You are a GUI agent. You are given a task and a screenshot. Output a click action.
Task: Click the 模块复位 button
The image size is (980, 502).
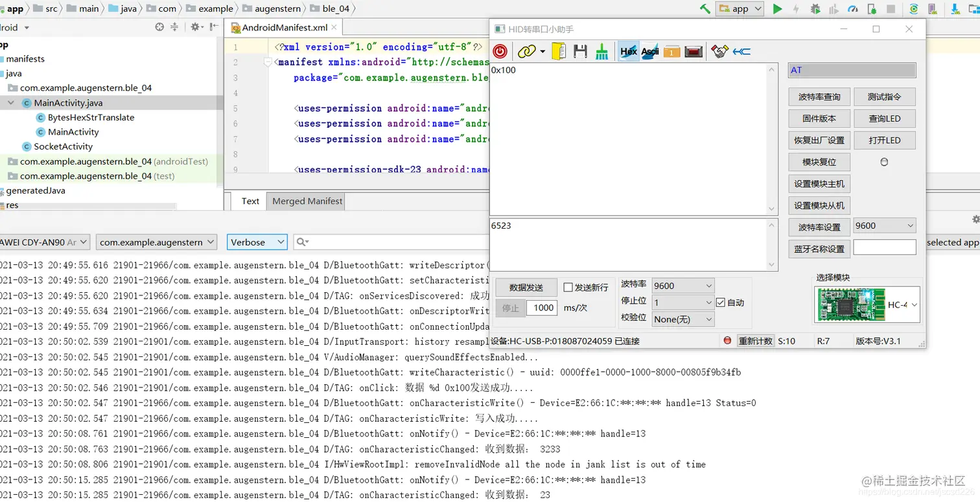click(x=819, y=162)
